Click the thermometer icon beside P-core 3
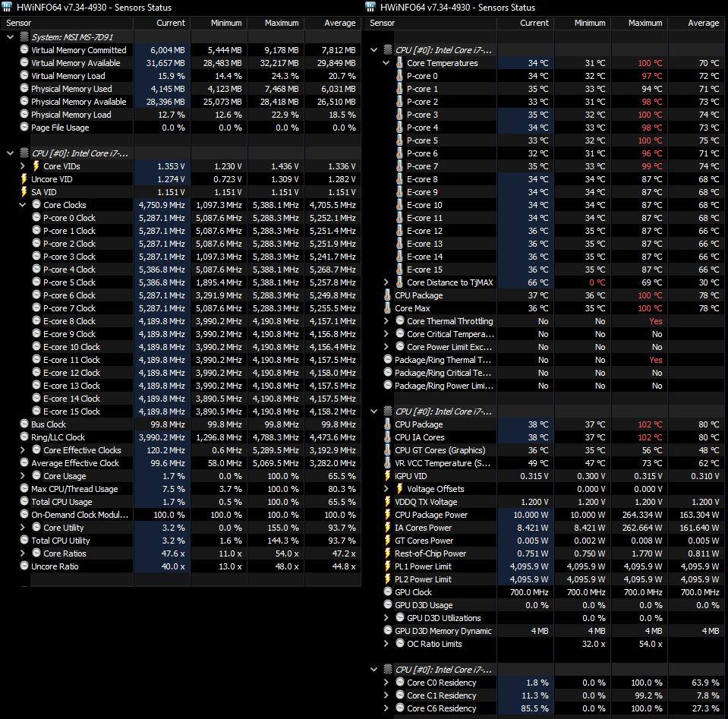Image resolution: width=728 pixels, height=719 pixels. pos(400,114)
